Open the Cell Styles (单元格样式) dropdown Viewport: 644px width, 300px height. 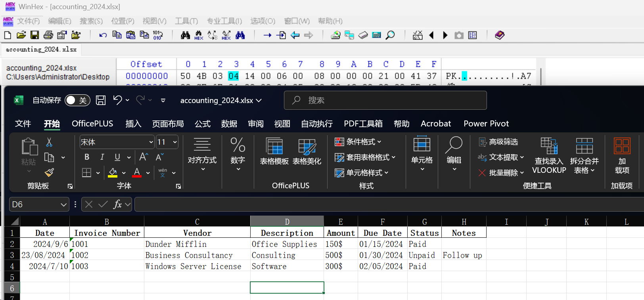(362, 173)
